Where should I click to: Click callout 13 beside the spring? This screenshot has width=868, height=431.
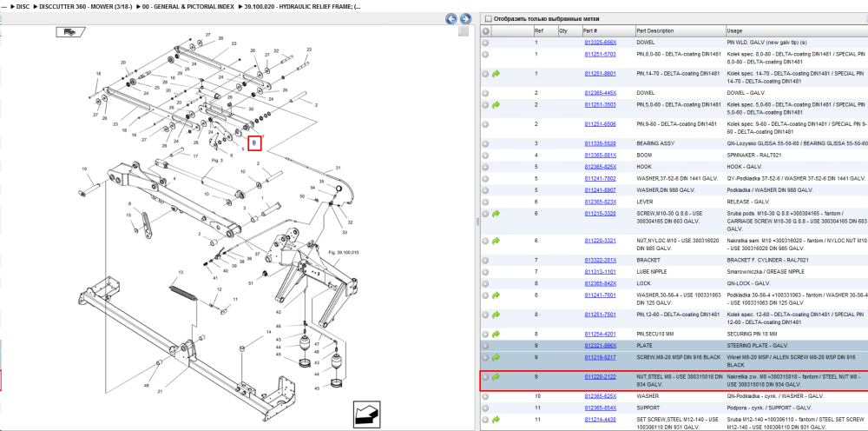[x=180, y=273]
